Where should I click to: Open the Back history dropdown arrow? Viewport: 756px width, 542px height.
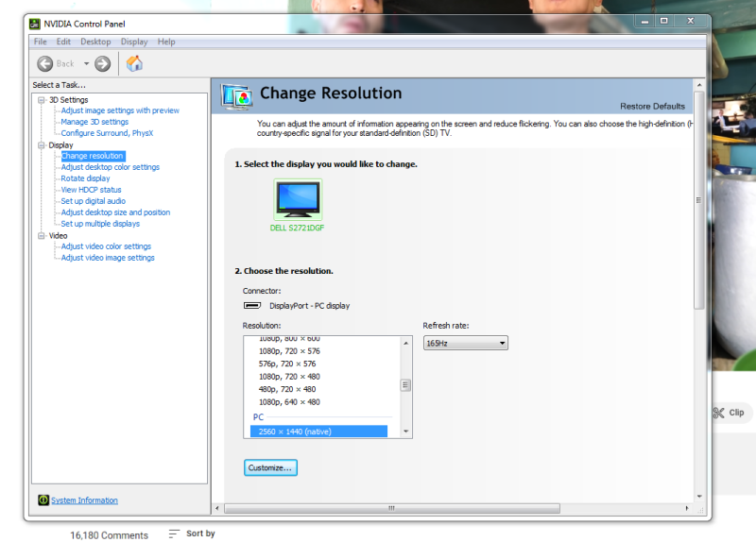click(x=86, y=63)
